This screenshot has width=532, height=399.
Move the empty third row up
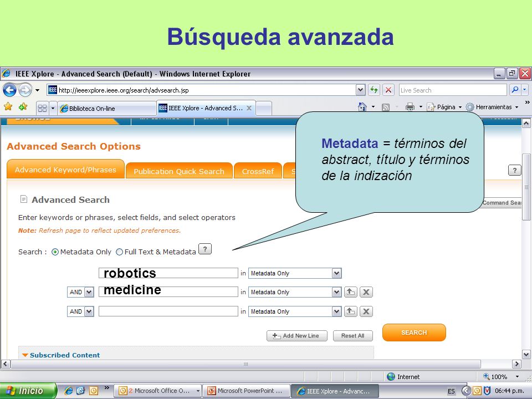(350, 311)
